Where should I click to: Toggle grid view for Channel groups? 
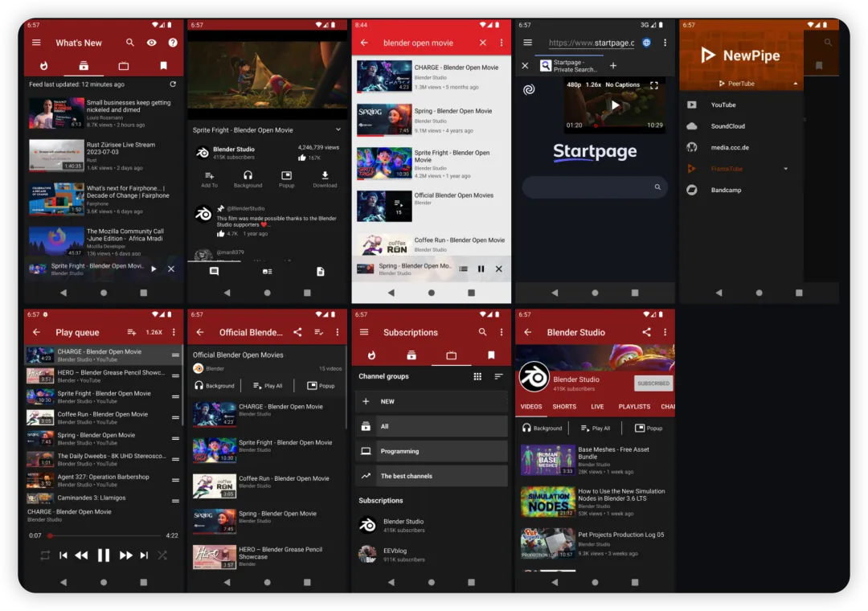point(477,376)
